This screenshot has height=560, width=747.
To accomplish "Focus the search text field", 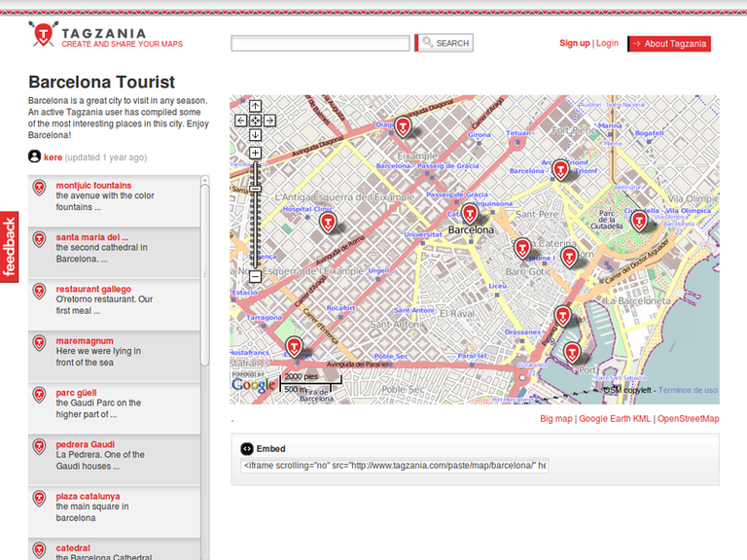I will click(320, 44).
